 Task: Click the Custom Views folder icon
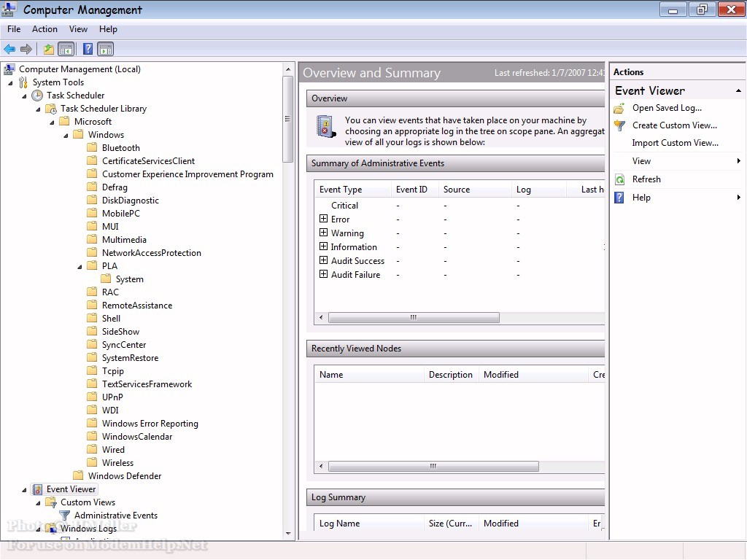[51, 502]
